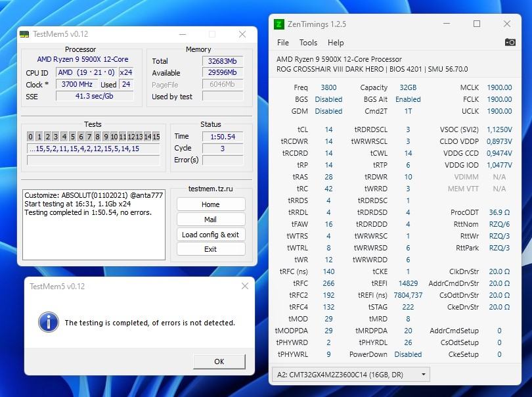Screen dimensions: 532x397
Task: Click the x24 thread count field
Action: pos(126,72)
